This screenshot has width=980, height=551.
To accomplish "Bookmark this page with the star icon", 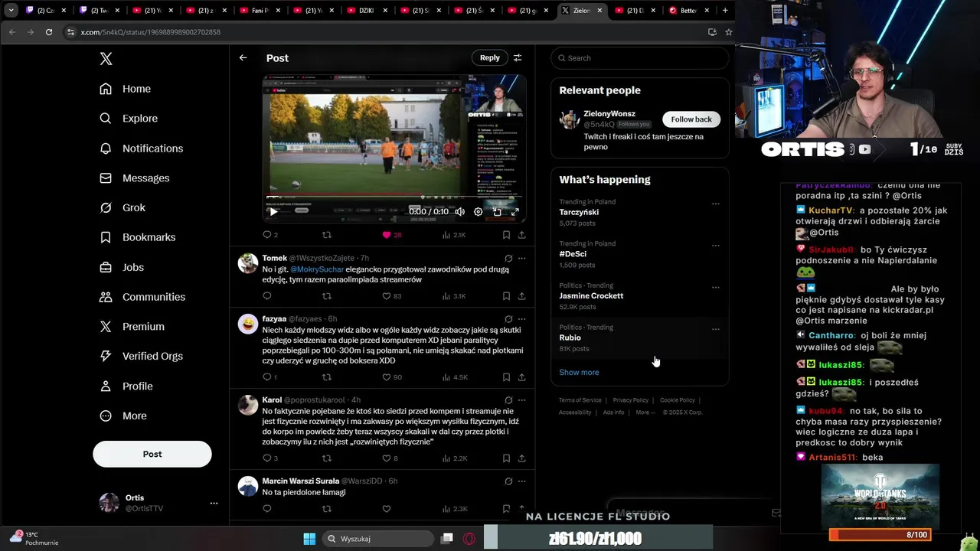I will (x=729, y=32).
